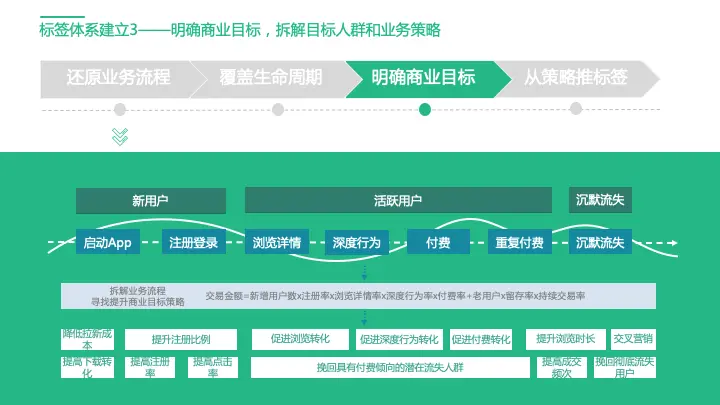Click the dashed arrowhead after 沉默流失
This screenshot has width=720, height=405.
(x=673, y=242)
